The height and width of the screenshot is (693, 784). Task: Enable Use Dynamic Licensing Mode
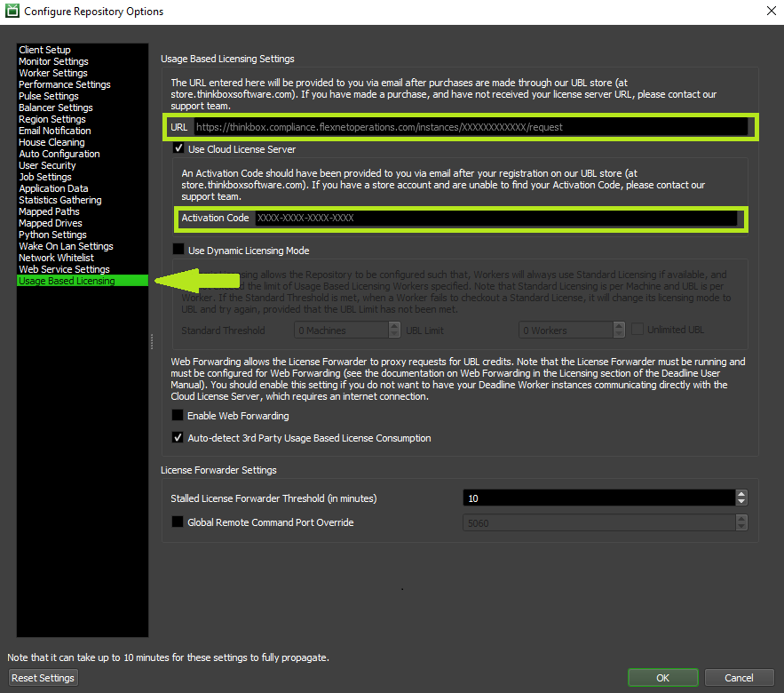[178, 249]
